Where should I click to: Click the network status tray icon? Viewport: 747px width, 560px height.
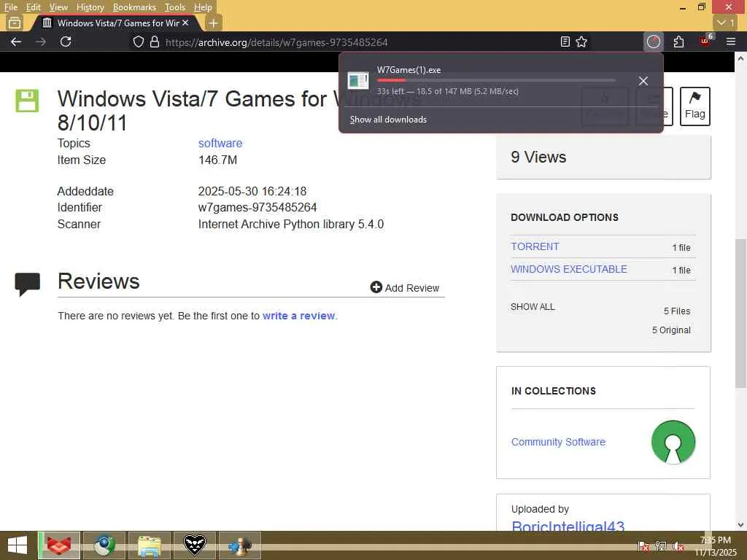pos(661,545)
